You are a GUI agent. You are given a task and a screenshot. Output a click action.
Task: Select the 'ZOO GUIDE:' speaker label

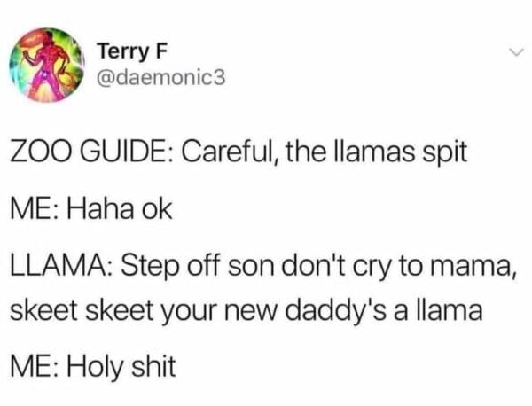[x=92, y=152]
